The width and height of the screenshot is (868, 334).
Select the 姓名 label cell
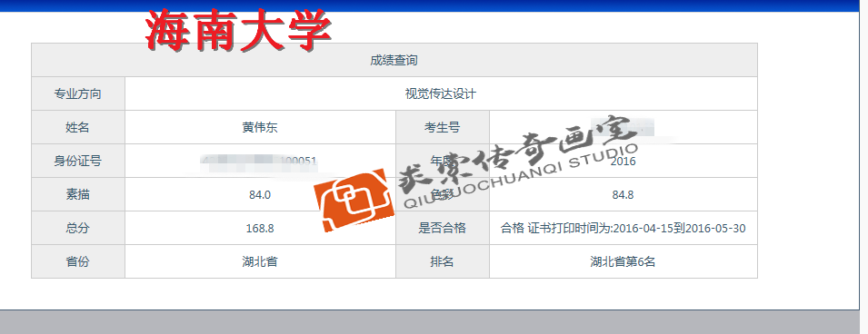[78, 128]
